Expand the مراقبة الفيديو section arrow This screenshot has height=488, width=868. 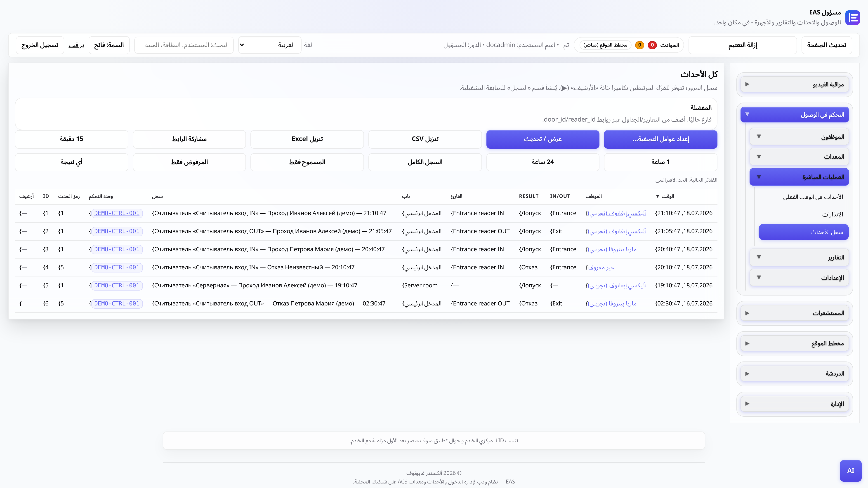point(747,84)
